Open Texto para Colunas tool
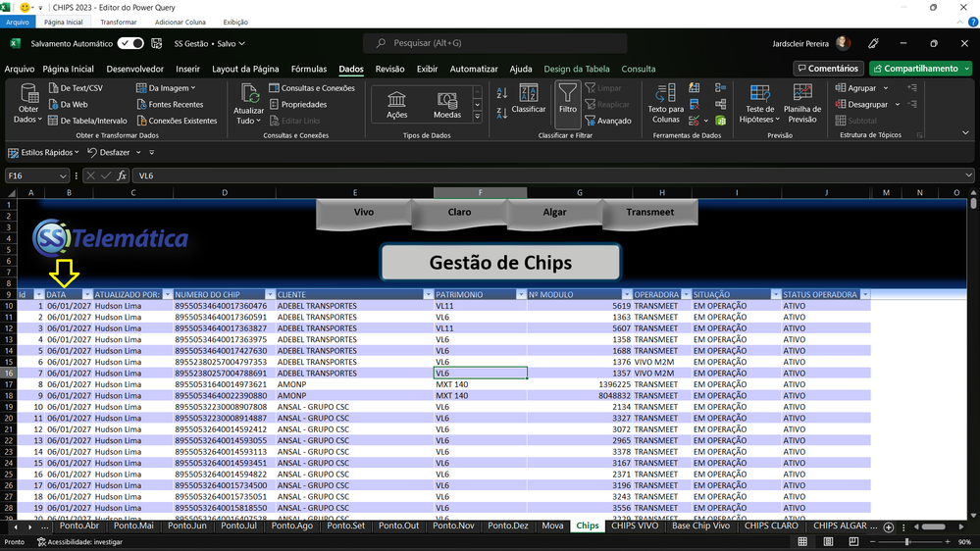 (666, 104)
